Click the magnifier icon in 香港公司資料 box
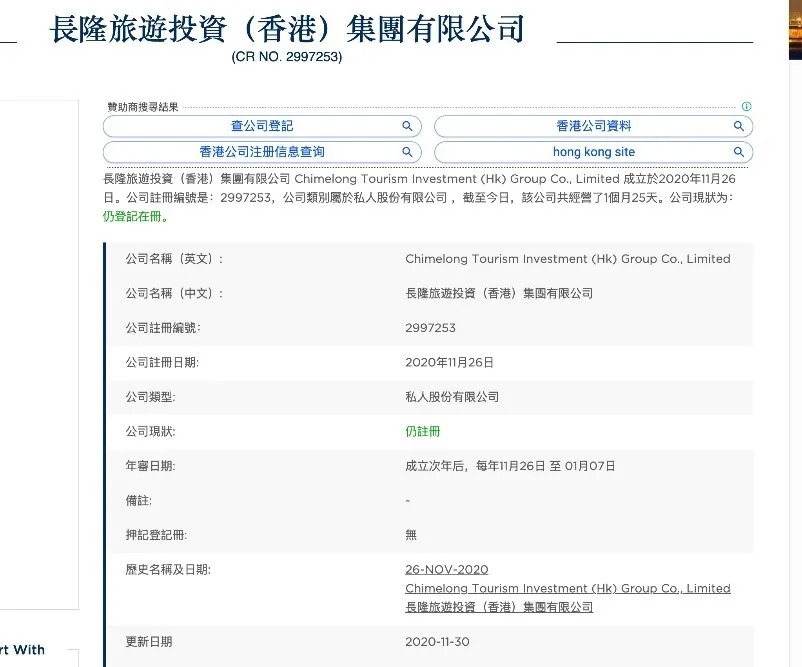Image resolution: width=802 pixels, height=667 pixels. 738,127
